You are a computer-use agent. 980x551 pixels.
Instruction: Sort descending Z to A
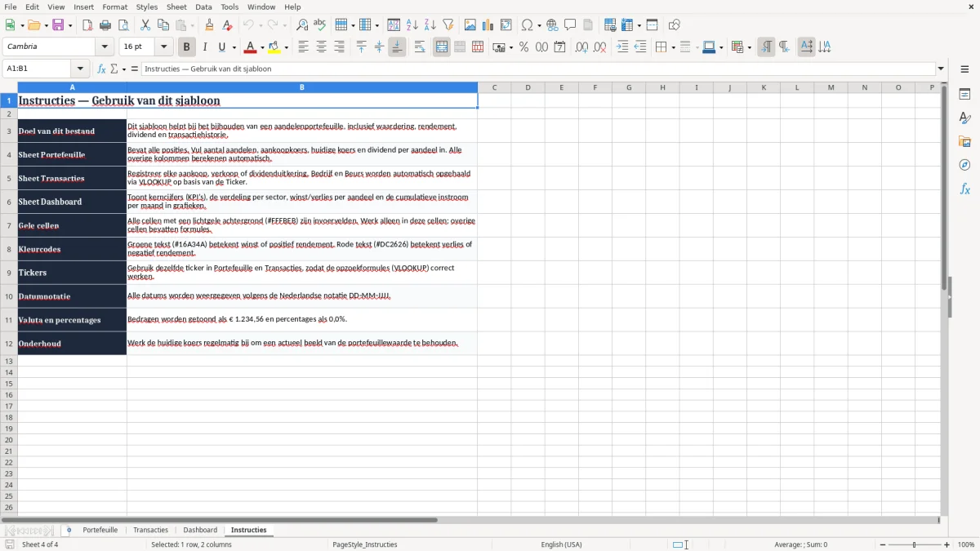coord(430,25)
